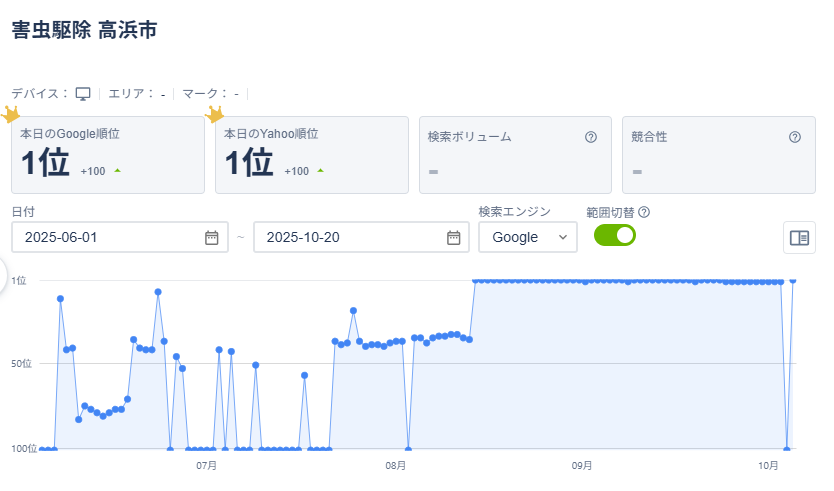Select the 本日のGoogle順位 card

pos(108,155)
